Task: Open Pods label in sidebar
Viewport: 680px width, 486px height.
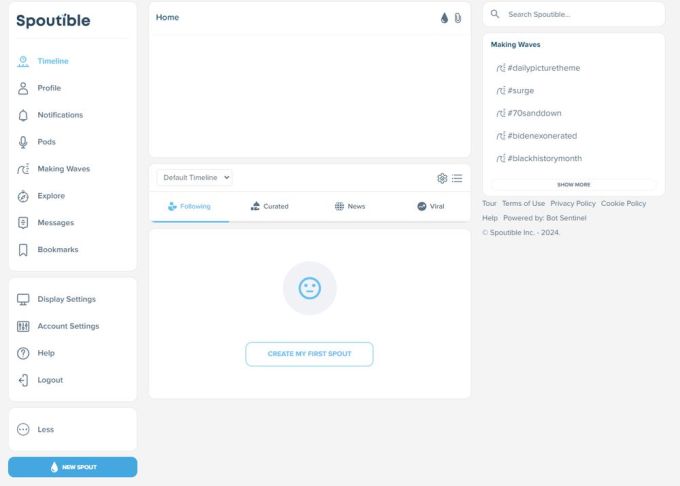Action: [46, 142]
